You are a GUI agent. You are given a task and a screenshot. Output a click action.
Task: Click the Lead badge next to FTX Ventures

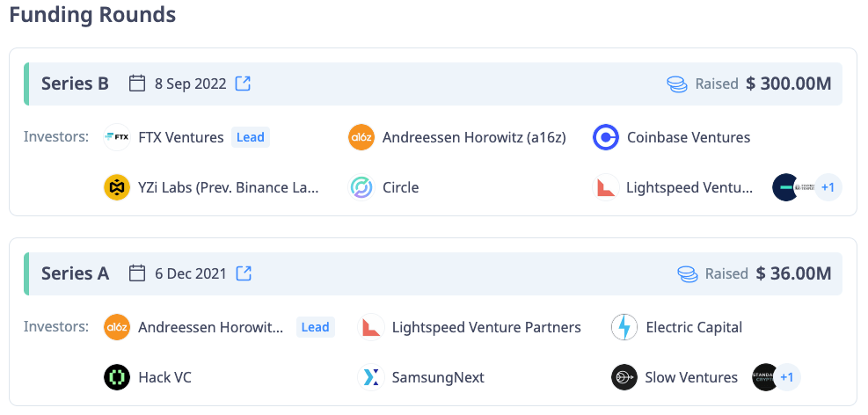pos(251,137)
